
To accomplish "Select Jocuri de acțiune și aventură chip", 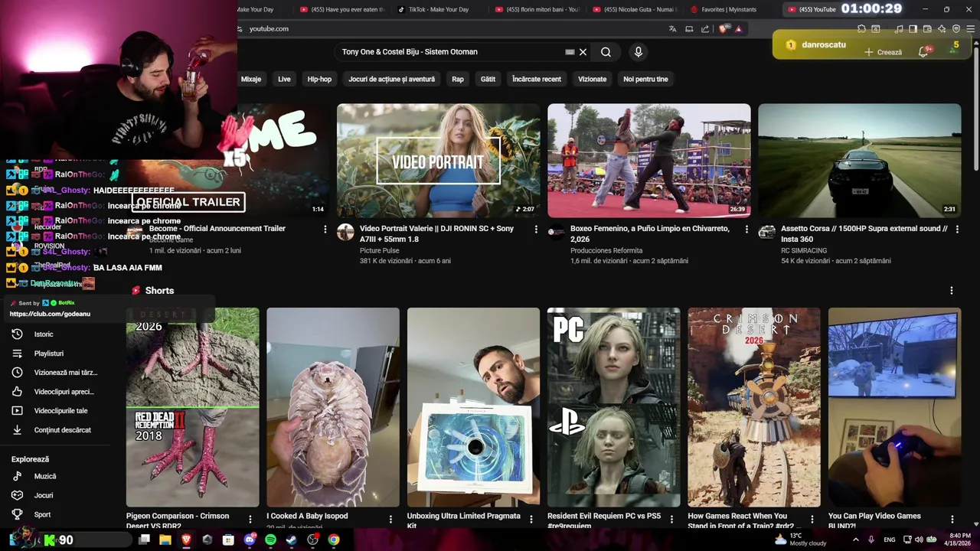I will point(391,79).
